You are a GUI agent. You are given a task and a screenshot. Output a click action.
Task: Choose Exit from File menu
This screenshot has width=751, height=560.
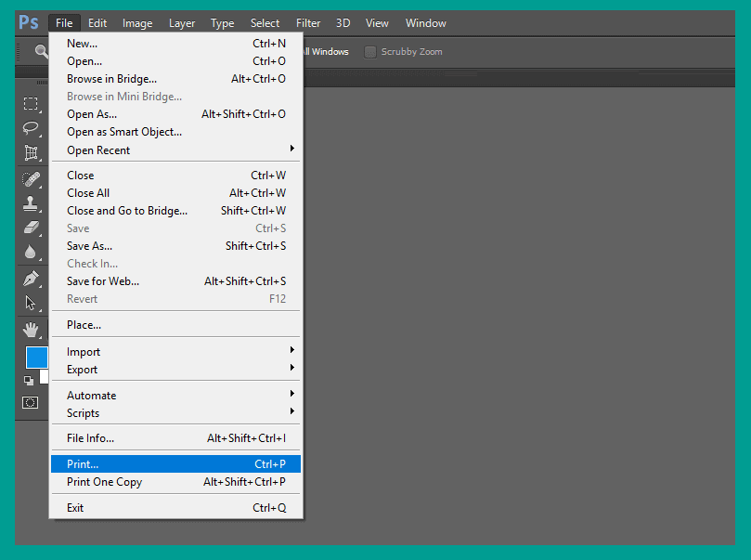pyautogui.click(x=175, y=508)
